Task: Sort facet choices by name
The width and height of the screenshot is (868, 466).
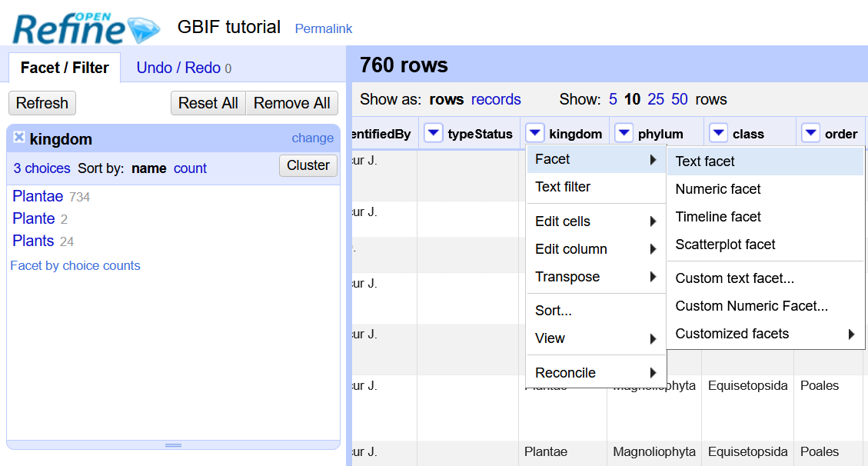Action: (x=149, y=168)
